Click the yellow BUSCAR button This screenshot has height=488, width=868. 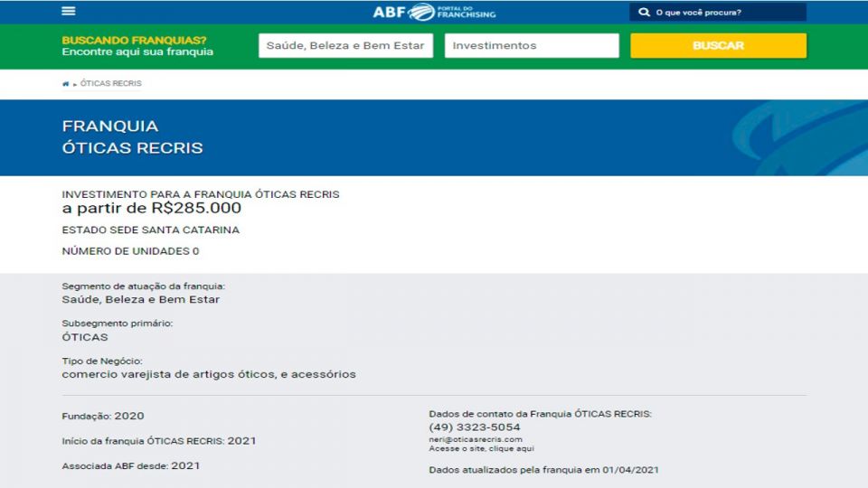tap(718, 45)
